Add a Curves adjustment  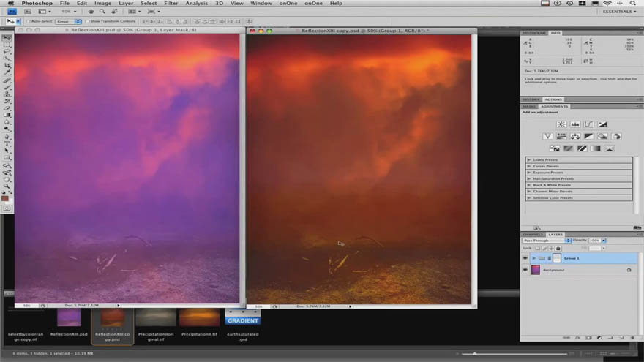click(x=588, y=124)
